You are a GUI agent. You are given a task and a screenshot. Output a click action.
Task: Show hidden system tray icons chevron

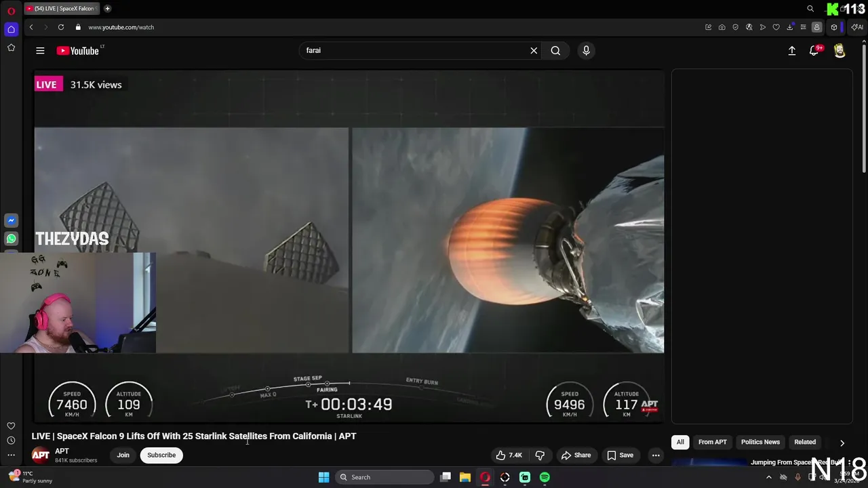point(768,477)
